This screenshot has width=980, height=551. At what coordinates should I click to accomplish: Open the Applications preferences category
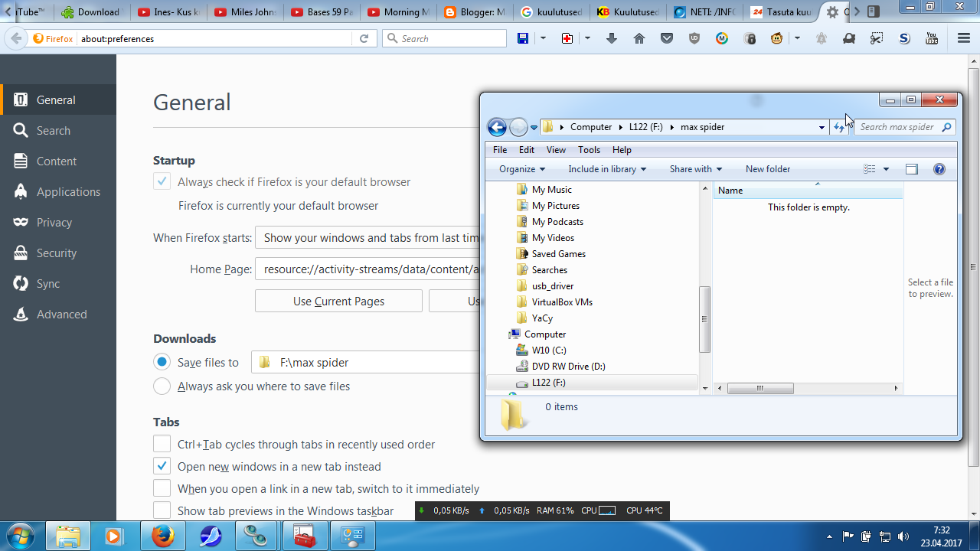click(58, 191)
